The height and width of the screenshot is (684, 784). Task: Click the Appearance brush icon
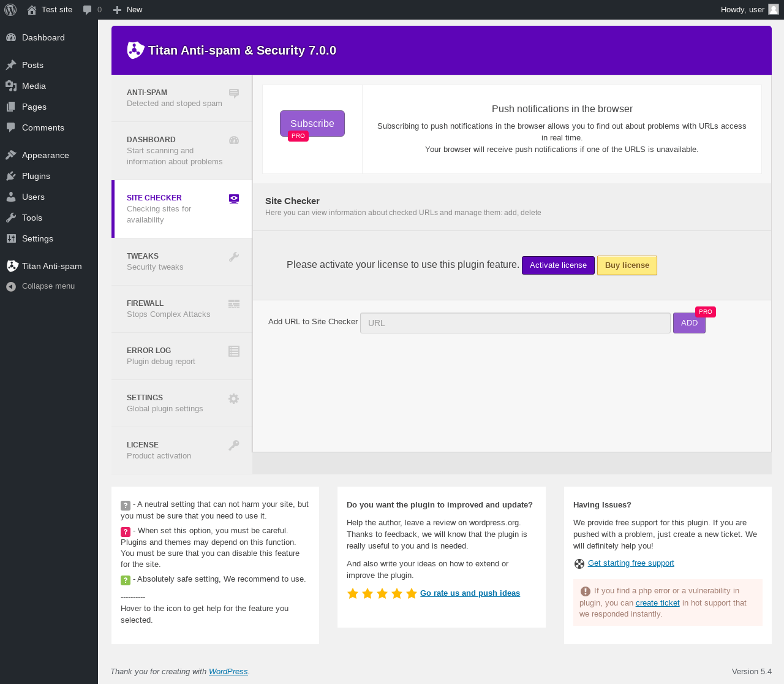(11, 155)
